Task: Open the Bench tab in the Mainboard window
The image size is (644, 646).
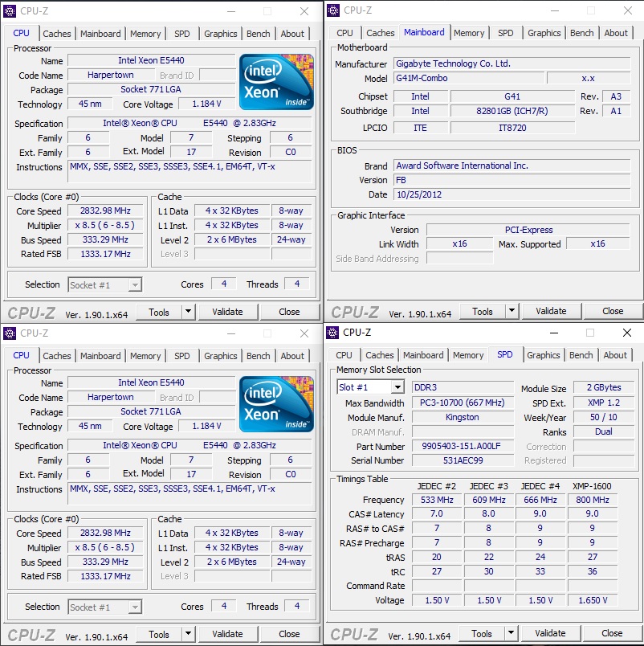Action: click(x=582, y=33)
